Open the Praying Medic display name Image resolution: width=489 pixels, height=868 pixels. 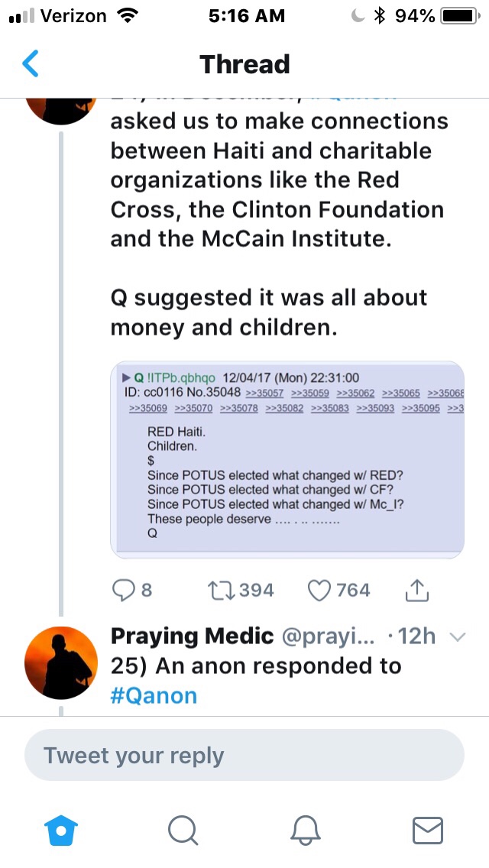[x=192, y=636]
